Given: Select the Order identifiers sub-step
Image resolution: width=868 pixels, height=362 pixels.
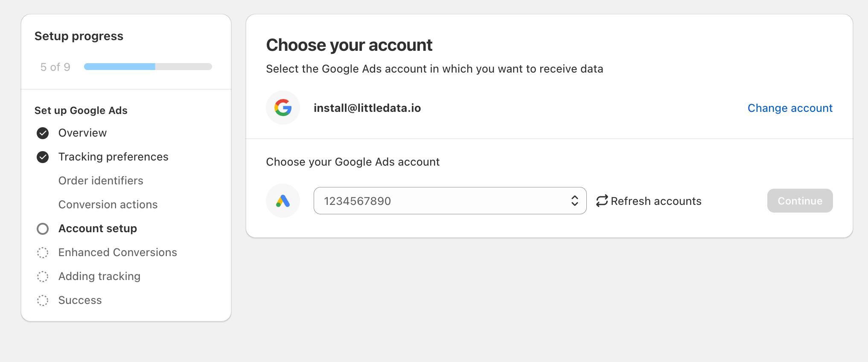Looking at the screenshot, I should point(101,181).
